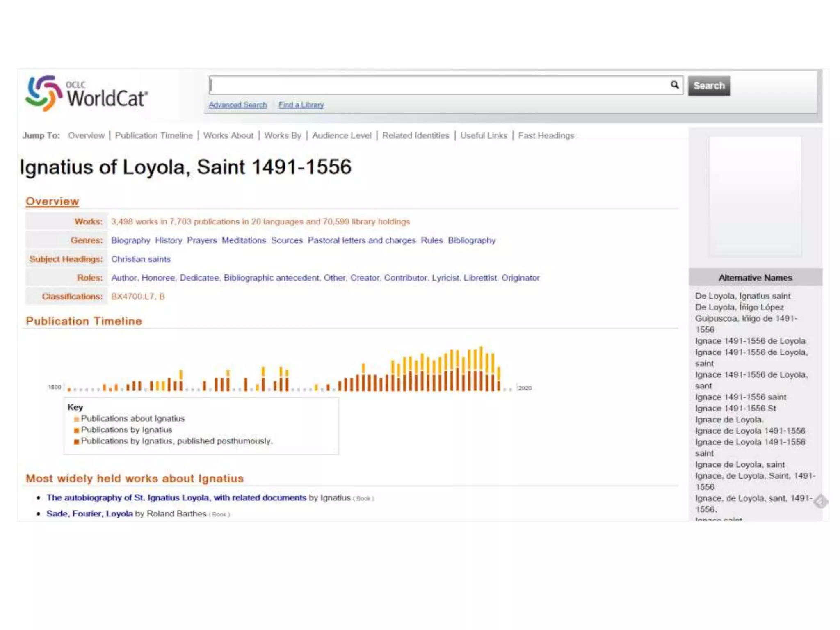Open Sade, Fourier, Loyola book link
Viewport: 840px width, 630px height.
[89, 514]
